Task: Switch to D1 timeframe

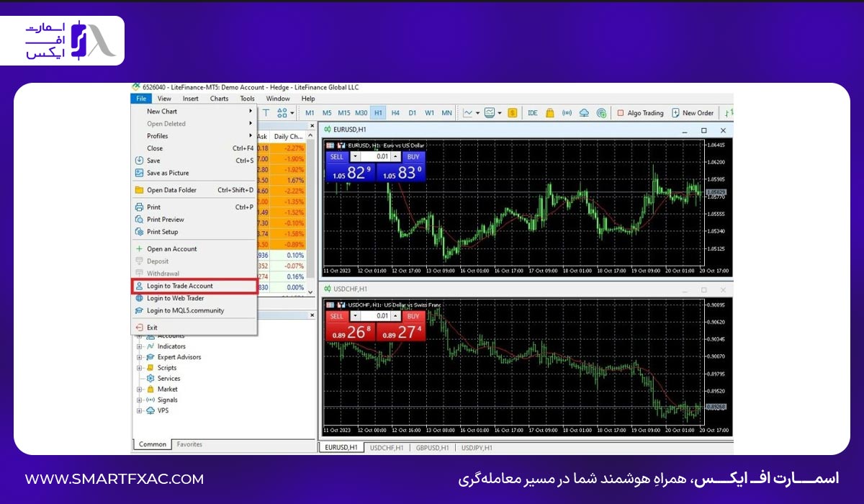Action: click(x=413, y=113)
